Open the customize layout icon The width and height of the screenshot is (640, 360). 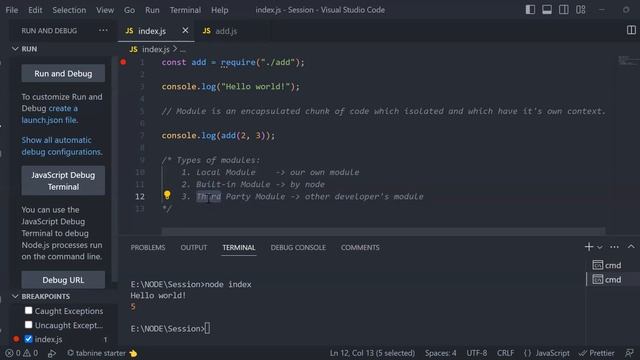tap(581, 9)
